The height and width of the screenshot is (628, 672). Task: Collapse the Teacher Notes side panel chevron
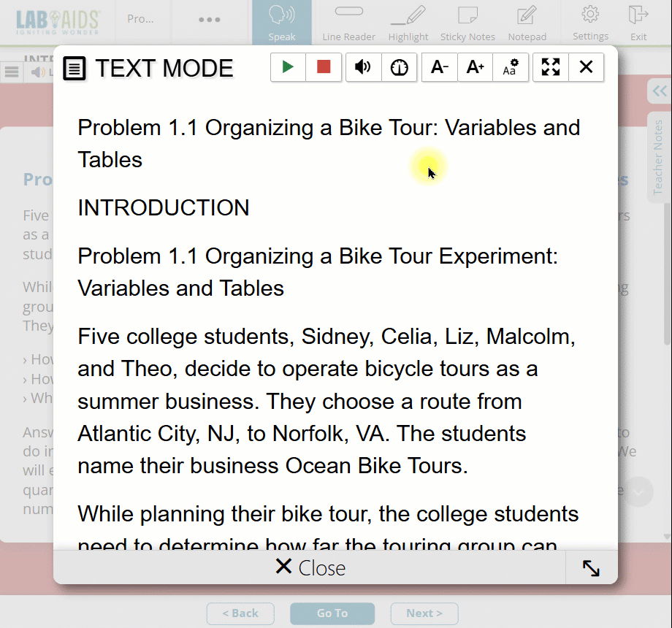pos(660,91)
